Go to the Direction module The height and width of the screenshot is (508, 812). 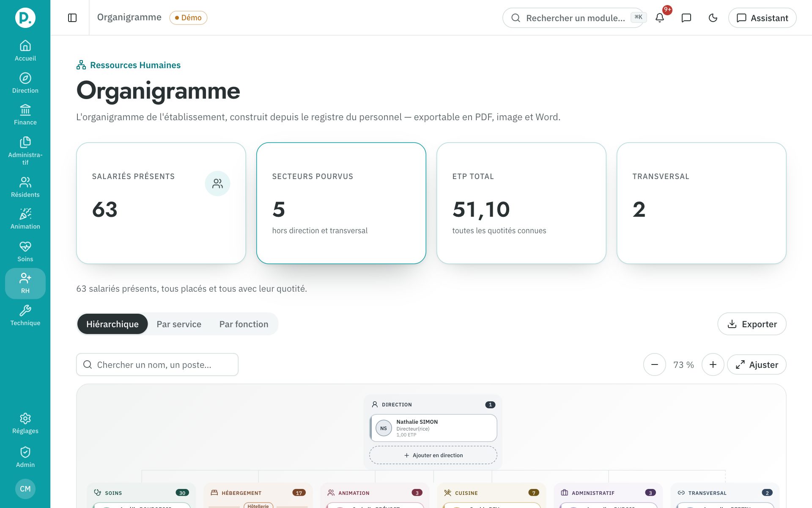click(25, 83)
